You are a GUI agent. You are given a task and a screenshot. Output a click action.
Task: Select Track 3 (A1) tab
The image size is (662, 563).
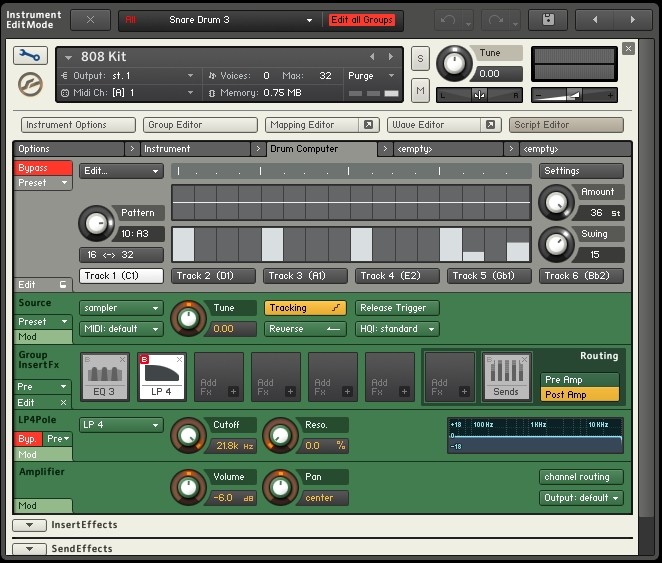(x=305, y=276)
